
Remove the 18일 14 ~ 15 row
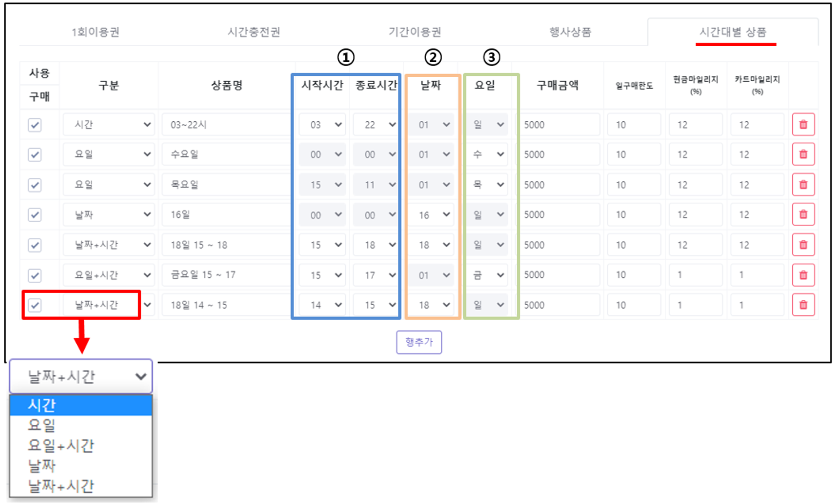[x=803, y=305]
